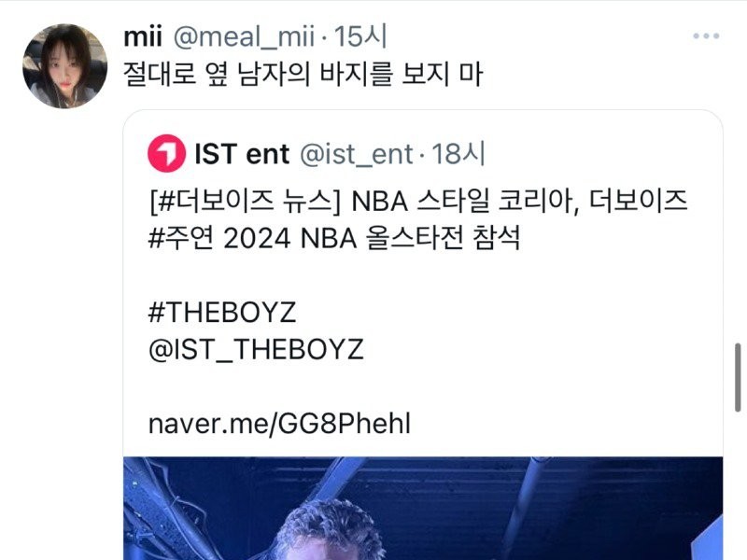
Task: Click the 15시 tweet timestamp
Action: click(x=360, y=36)
